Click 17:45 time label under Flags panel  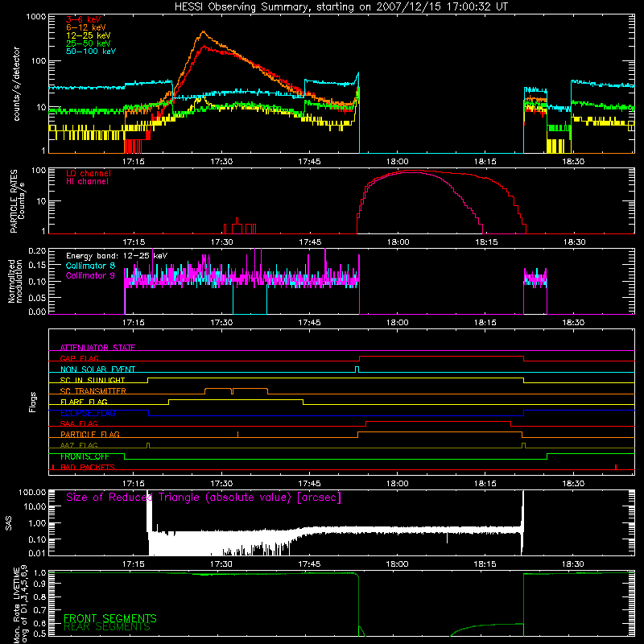coord(309,484)
